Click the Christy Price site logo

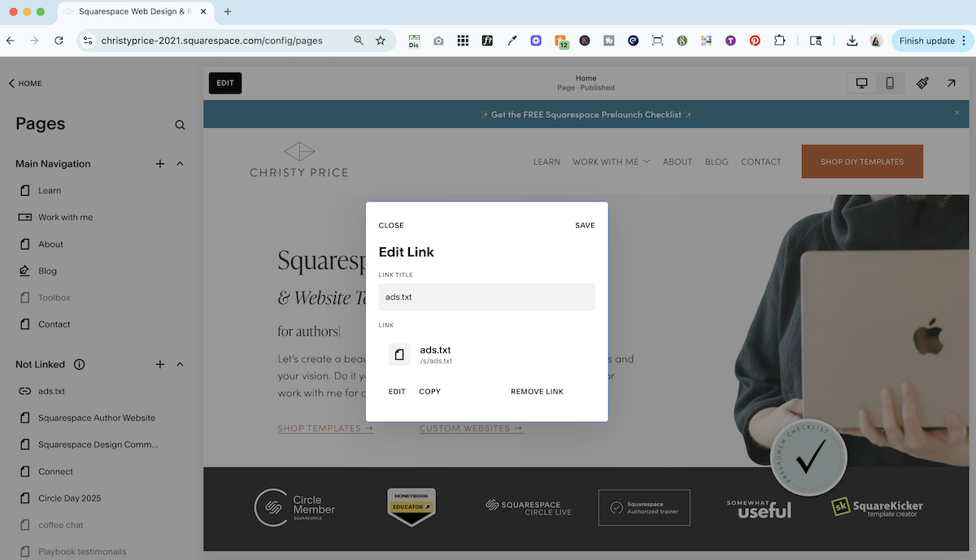click(299, 160)
